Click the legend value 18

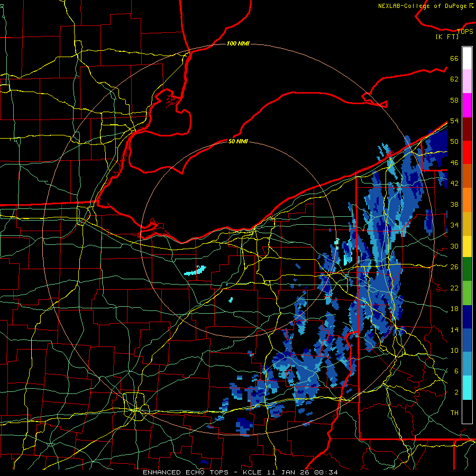(x=454, y=309)
